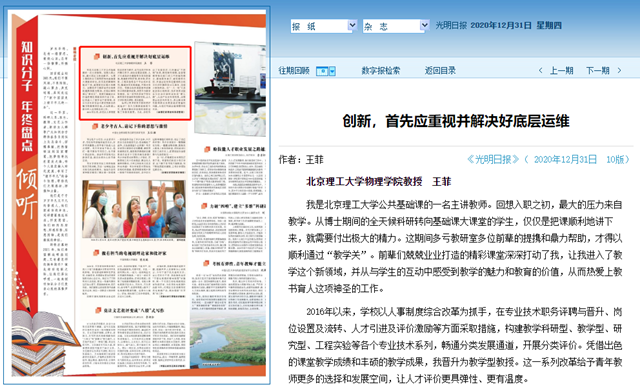The height and width of the screenshot is (389, 640).
Task: Click the calendar icon next to 往期回顾
Action: click(x=322, y=71)
